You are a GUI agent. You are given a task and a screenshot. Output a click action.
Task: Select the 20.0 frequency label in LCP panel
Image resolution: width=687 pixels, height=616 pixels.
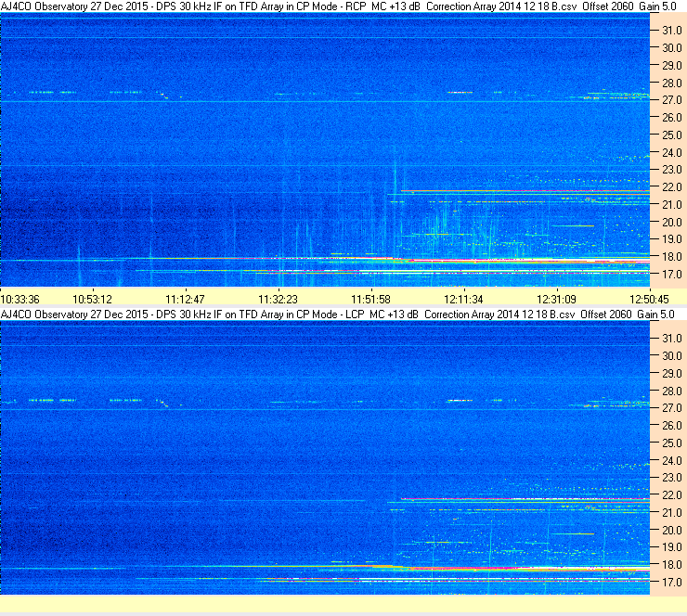672,531
